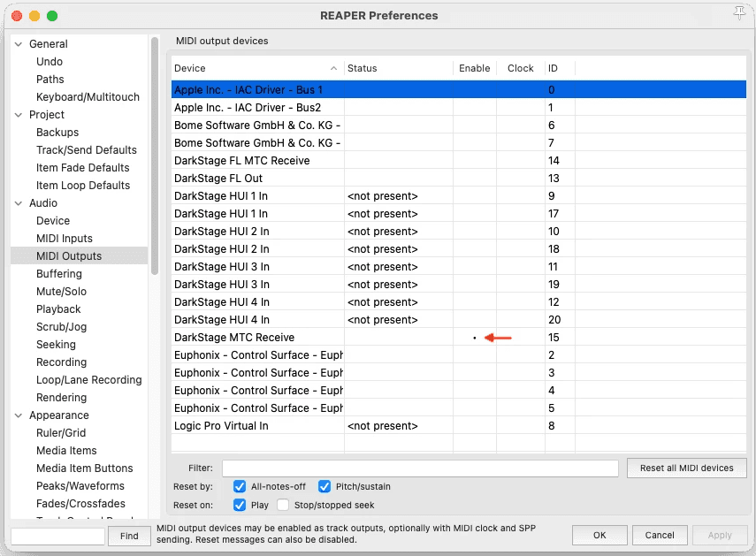Enable Stop/stopped seek checkbox
The height and width of the screenshot is (556, 756).
pyautogui.click(x=283, y=505)
